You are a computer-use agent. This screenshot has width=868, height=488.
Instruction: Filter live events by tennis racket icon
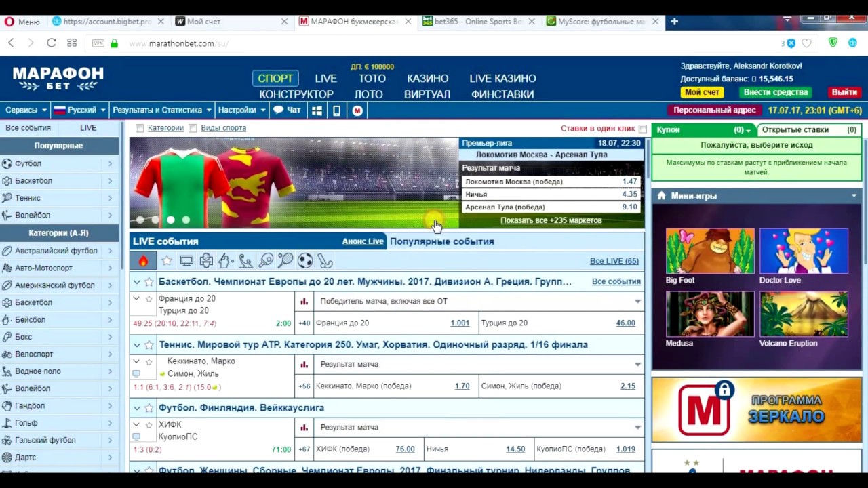285,261
